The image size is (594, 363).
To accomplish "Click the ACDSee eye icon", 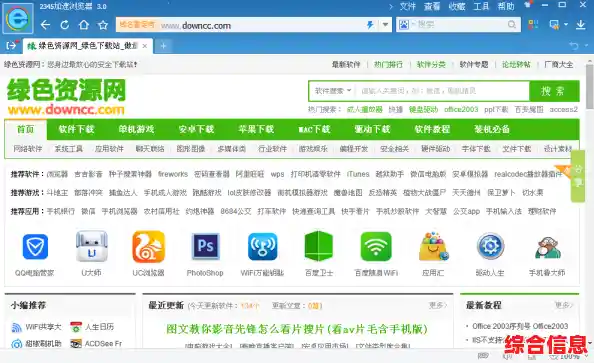I will [x=76, y=344].
